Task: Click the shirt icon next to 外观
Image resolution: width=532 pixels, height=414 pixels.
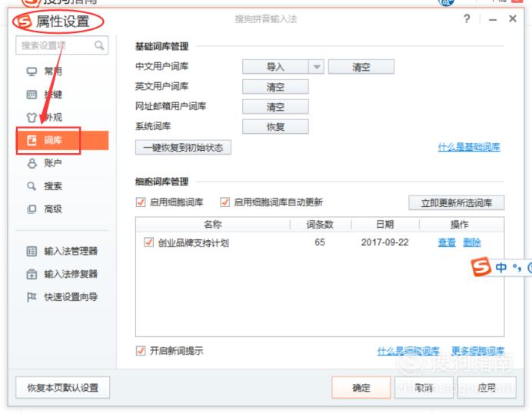Action: (32, 118)
